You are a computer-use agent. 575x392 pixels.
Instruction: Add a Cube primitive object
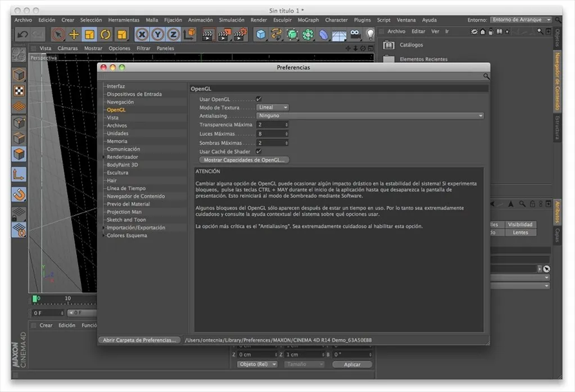pyautogui.click(x=261, y=34)
